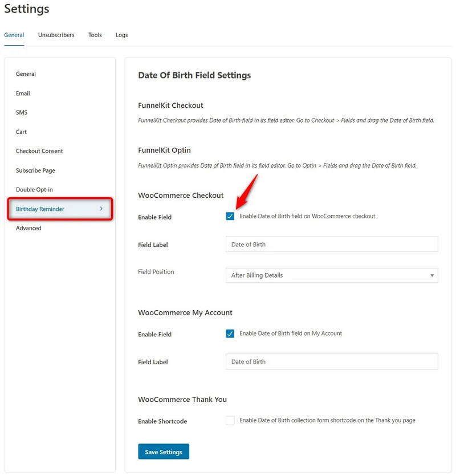Screen dimensions: 456x476
Task: Open the General settings tab
Action: [x=14, y=35]
